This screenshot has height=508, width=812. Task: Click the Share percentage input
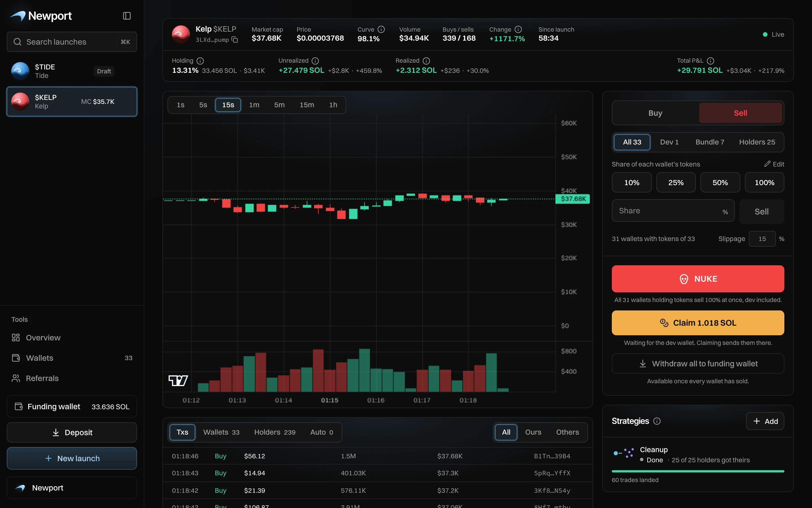pyautogui.click(x=673, y=211)
